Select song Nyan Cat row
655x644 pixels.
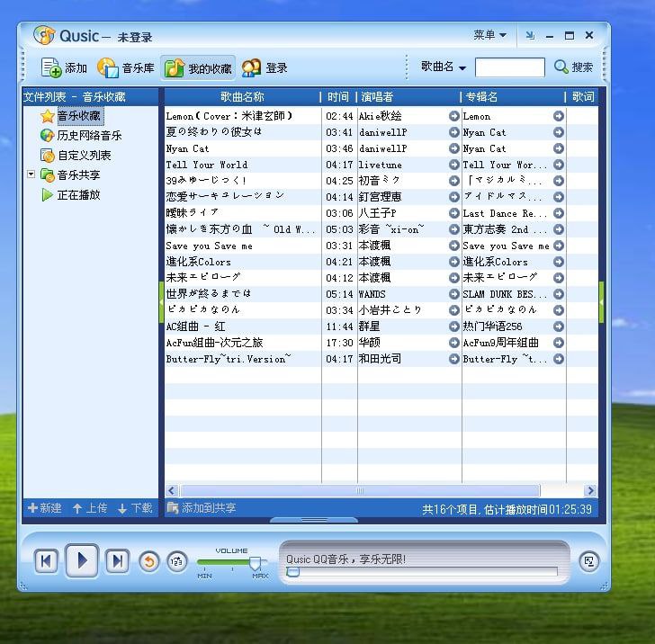381,148
